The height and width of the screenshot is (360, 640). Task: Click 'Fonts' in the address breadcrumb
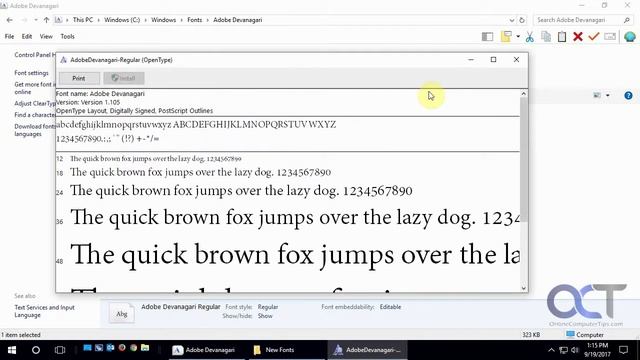pos(195,20)
